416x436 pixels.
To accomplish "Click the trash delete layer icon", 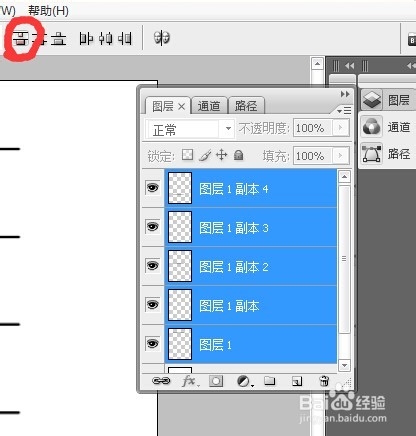I will [x=324, y=381].
